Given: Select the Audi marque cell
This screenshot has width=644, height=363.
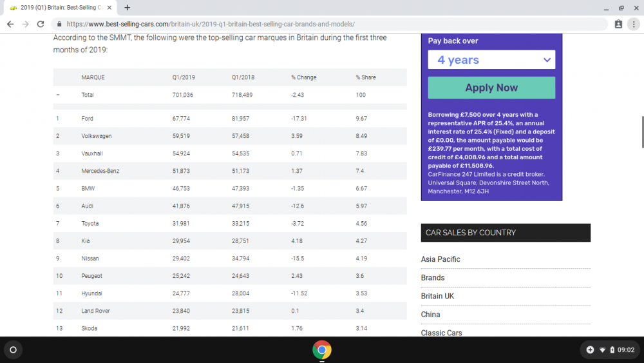Looking at the screenshot, I should pyautogui.click(x=87, y=206).
